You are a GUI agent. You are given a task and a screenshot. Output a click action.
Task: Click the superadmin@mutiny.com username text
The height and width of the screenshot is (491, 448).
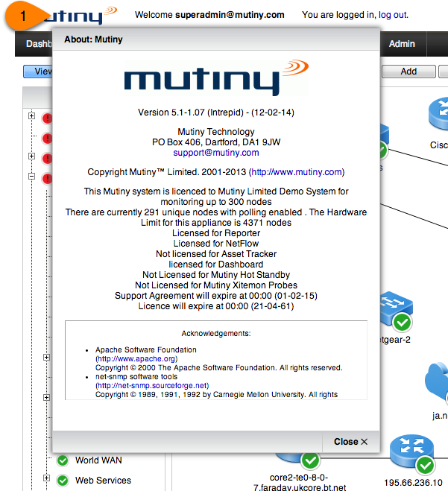[x=230, y=15]
